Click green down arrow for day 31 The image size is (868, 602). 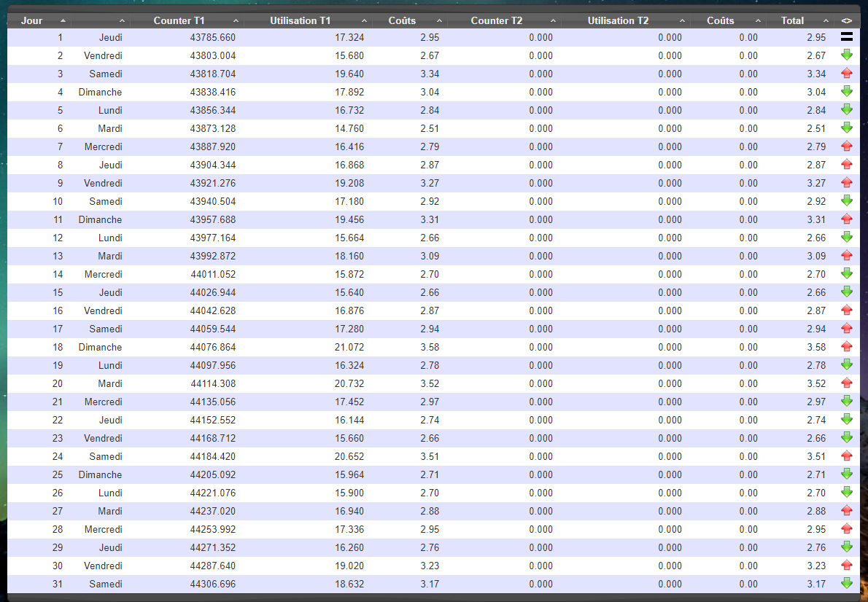(846, 583)
